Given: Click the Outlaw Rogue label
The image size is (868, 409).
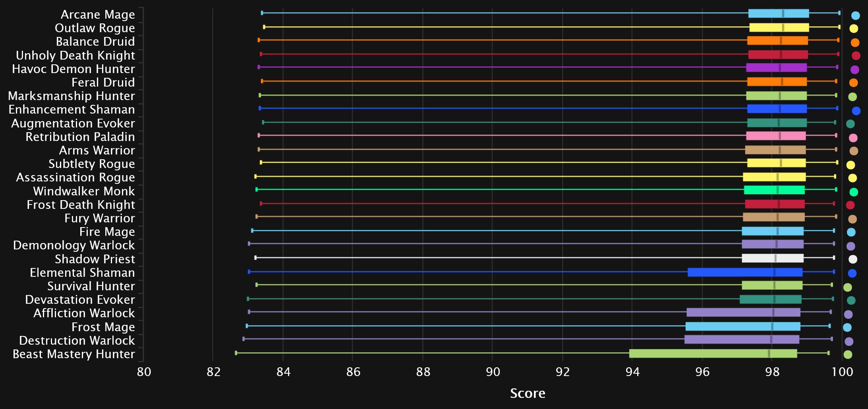Looking at the screenshot, I should 95,28.
